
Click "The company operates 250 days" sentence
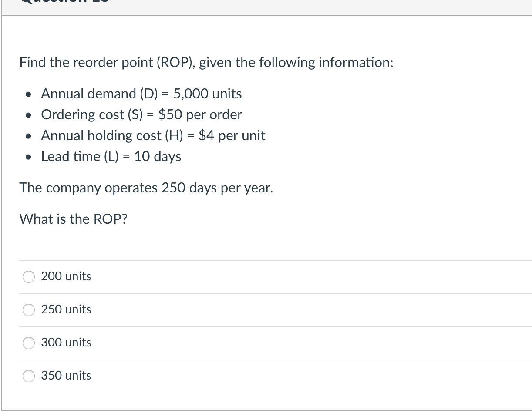pyautogui.click(x=146, y=188)
